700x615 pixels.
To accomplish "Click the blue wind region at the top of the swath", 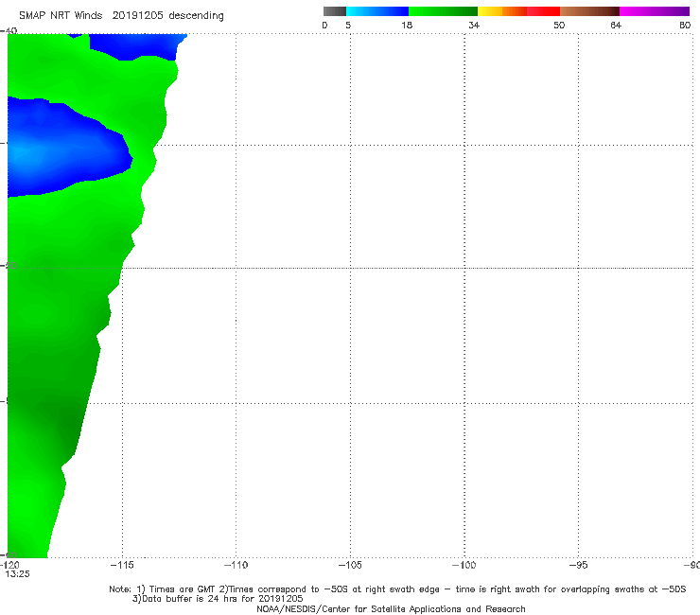I will click(x=134, y=44).
